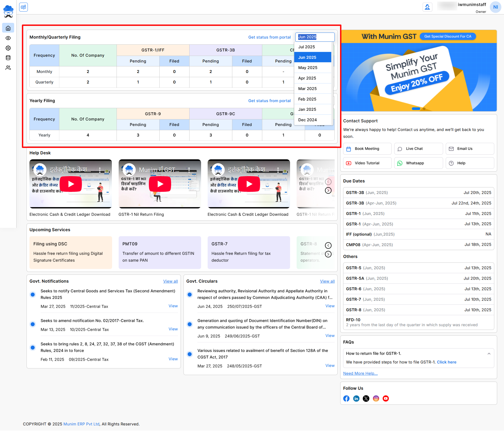
Task: Click GSTR-3B (Jun, 2025) due date row
Action: (x=418, y=193)
